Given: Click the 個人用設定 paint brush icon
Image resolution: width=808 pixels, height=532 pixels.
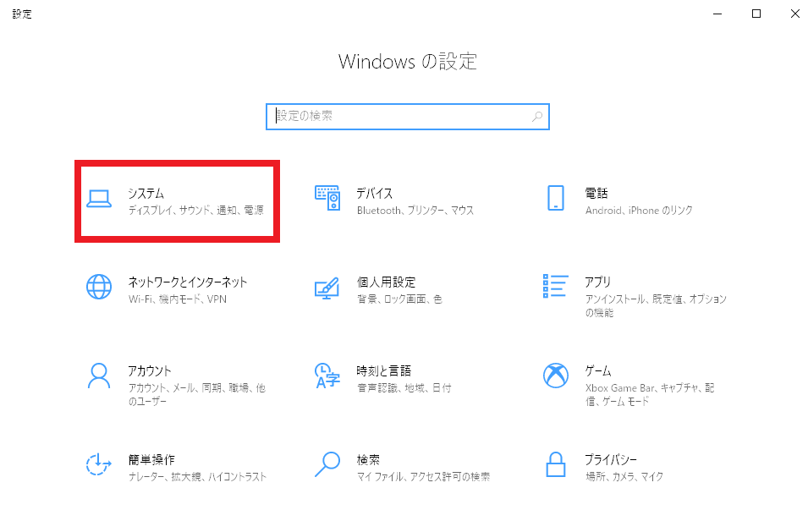Looking at the screenshot, I should [327, 288].
